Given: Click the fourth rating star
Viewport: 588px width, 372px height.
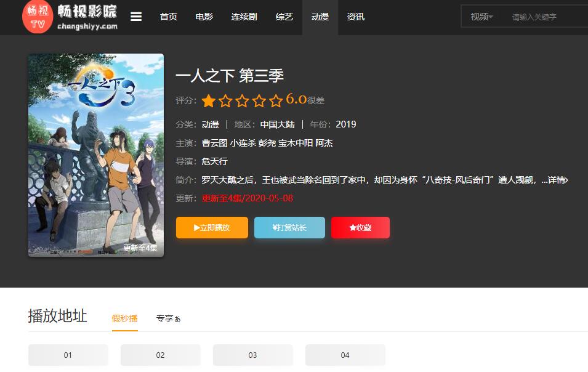Looking at the screenshot, I should click(259, 101).
